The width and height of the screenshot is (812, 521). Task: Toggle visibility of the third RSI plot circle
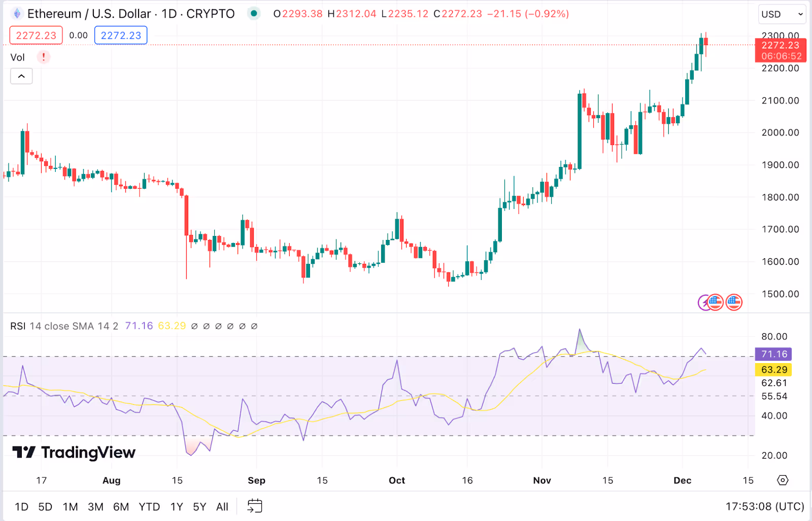(218, 326)
